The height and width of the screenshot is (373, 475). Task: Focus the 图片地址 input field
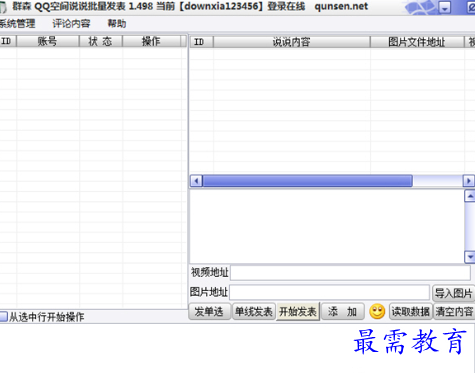coord(329,292)
